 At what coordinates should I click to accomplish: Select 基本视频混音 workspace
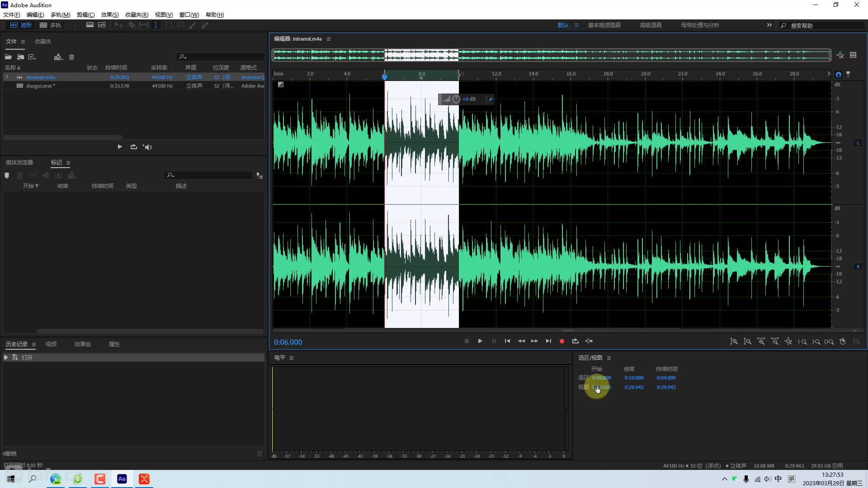coord(604,25)
